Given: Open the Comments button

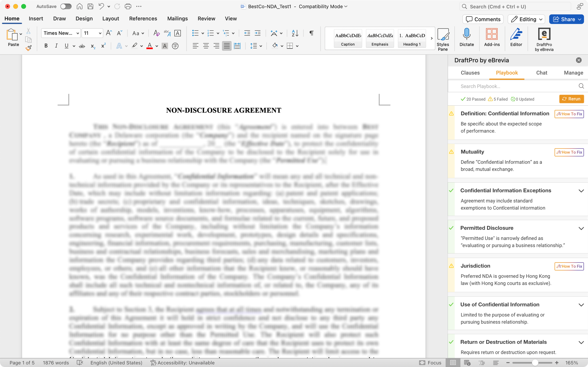Looking at the screenshot, I should pyautogui.click(x=483, y=19).
